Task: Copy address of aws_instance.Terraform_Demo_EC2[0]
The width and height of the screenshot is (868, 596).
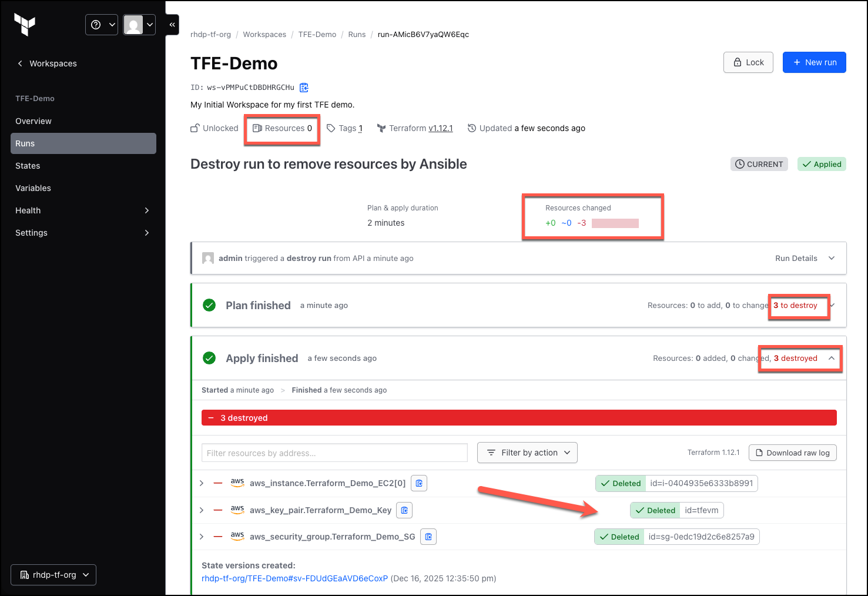Action: 419,483
